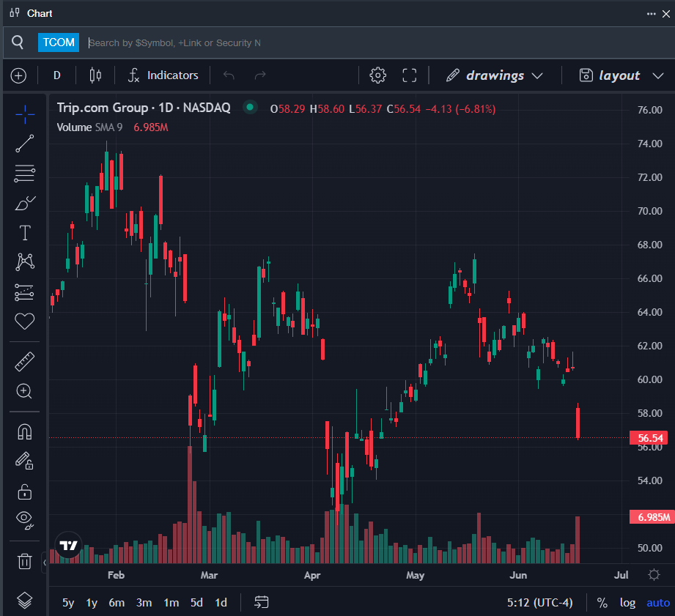
Task: Open the candlestick chart type selector
Action: pos(95,75)
